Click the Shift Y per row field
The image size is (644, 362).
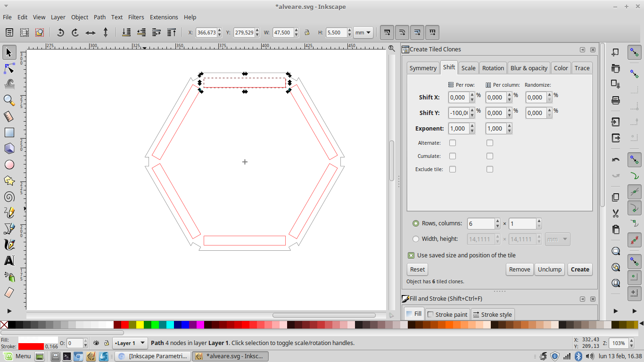pyautogui.click(x=458, y=113)
